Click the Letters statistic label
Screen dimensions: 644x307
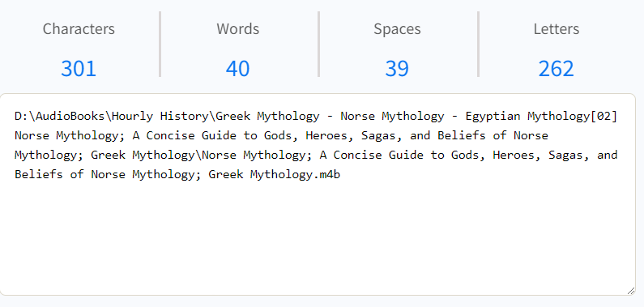pyautogui.click(x=557, y=28)
